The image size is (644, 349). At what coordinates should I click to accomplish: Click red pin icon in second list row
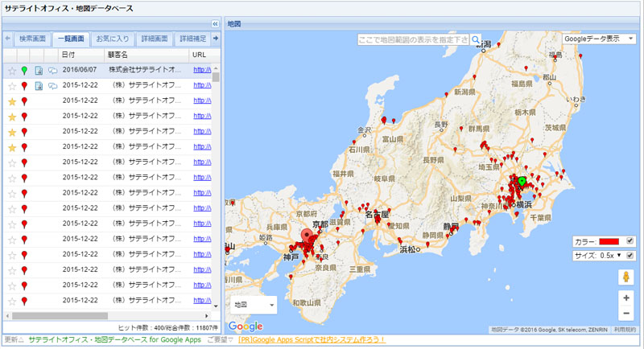tap(25, 86)
